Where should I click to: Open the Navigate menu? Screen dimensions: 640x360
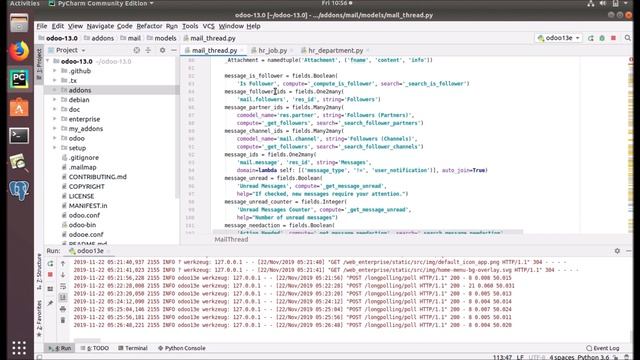tap(100, 26)
